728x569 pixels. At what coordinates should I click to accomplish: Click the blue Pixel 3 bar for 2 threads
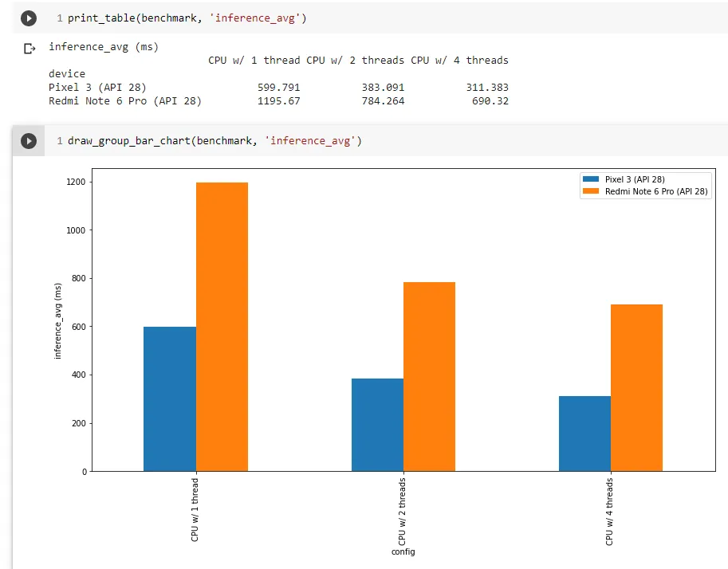[377, 425]
